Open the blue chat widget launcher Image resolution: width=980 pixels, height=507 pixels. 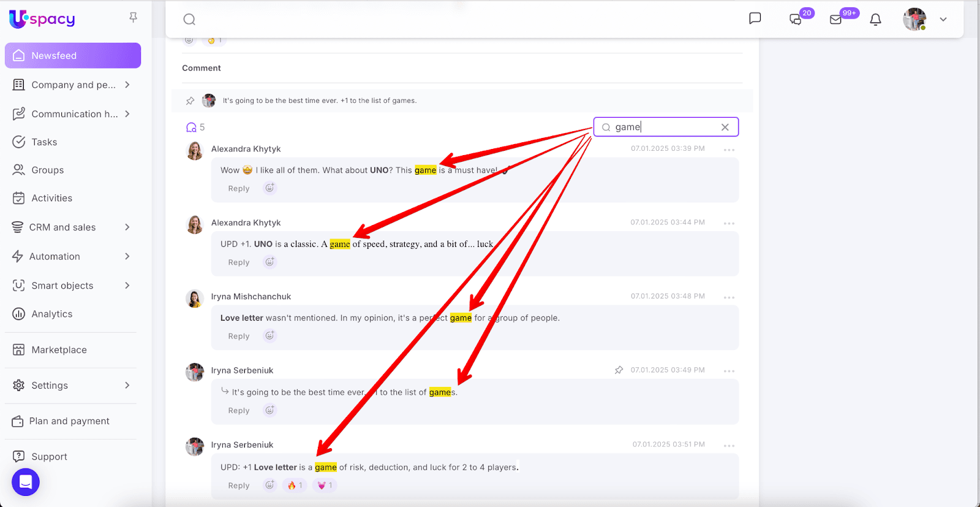coord(26,482)
